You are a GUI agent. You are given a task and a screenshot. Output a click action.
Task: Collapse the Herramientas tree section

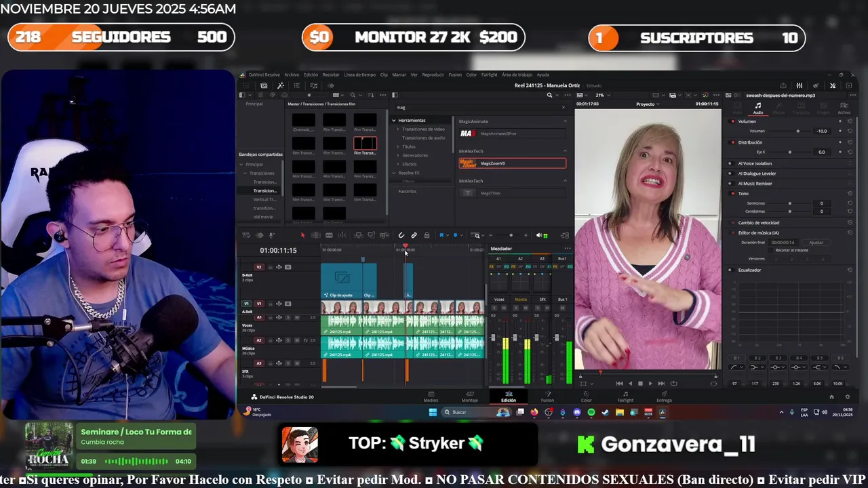coord(393,121)
